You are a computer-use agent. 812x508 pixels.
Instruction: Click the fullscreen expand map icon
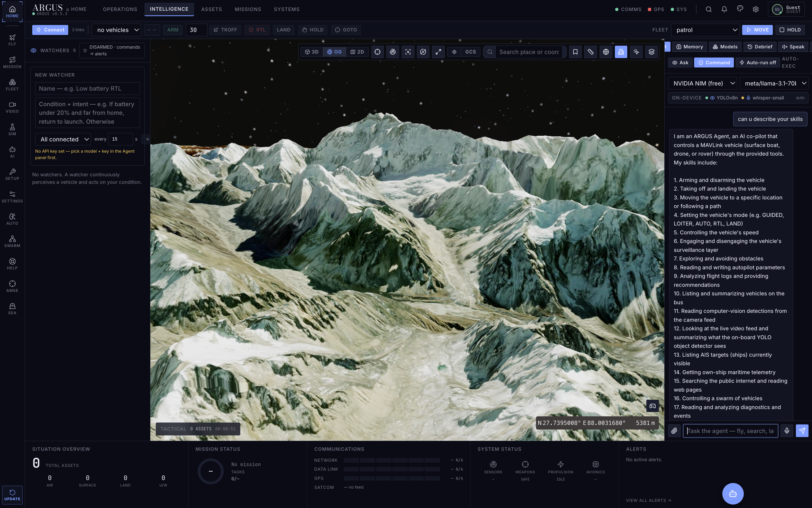pyautogui.click(x=438, y=52)
